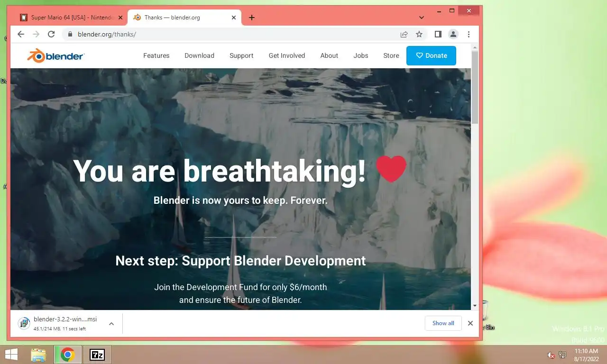607x364 pixels.
Task: Click the Chrome icon in the taskbar
Action: coord(67,355)
